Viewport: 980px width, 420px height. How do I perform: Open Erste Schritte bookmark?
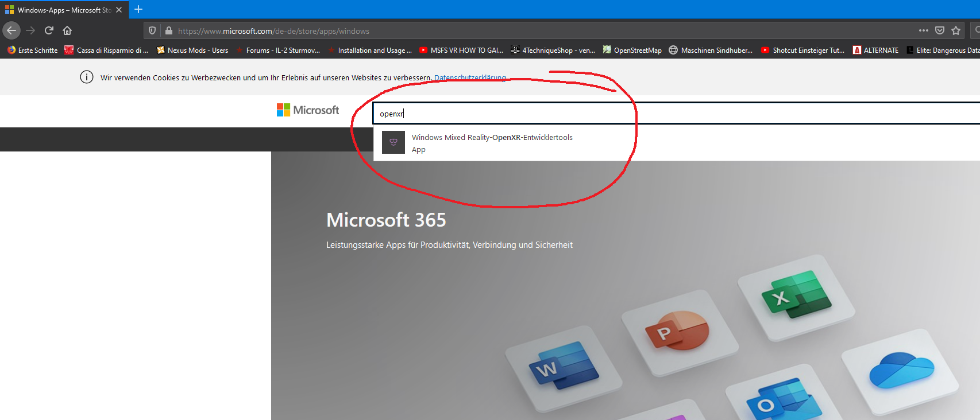pos(33,50)
